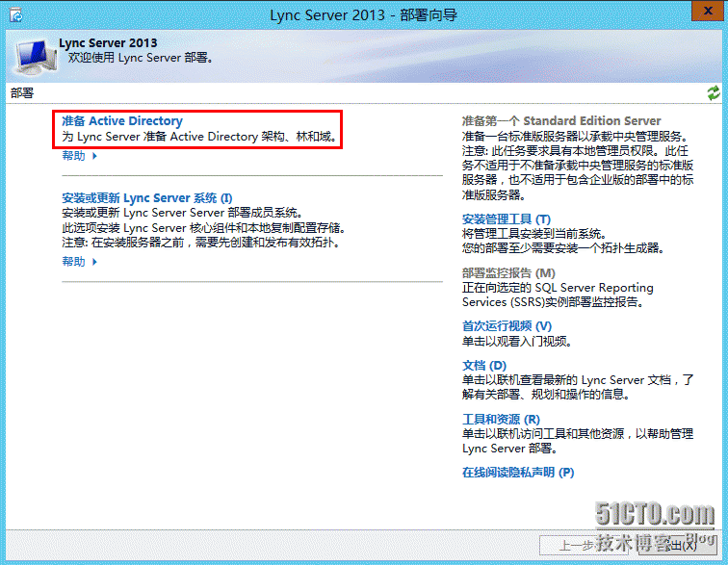This screenshot has width=728, height=565.
Task: Click 安装或更新 Lync Server 系统 (I) link
Action: pyautogui.click(x=147, y=197)
